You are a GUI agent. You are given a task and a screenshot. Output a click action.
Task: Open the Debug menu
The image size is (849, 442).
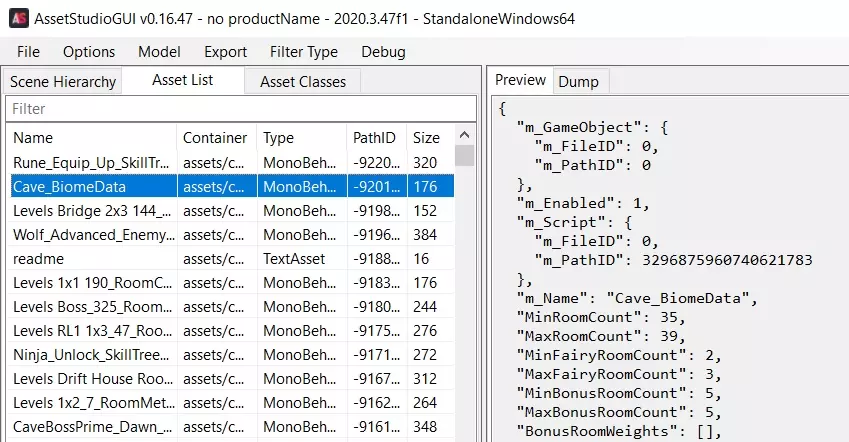[383, 52]
